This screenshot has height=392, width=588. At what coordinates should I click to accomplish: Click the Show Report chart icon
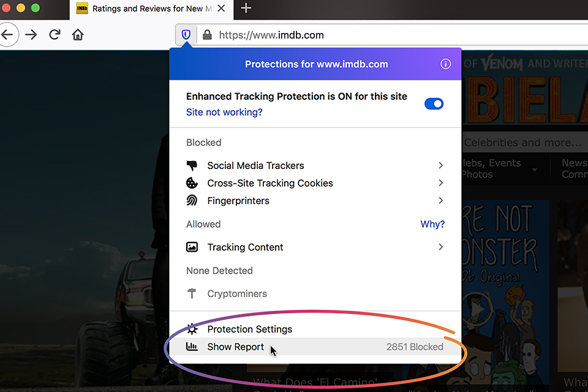(x=192, y=347)
